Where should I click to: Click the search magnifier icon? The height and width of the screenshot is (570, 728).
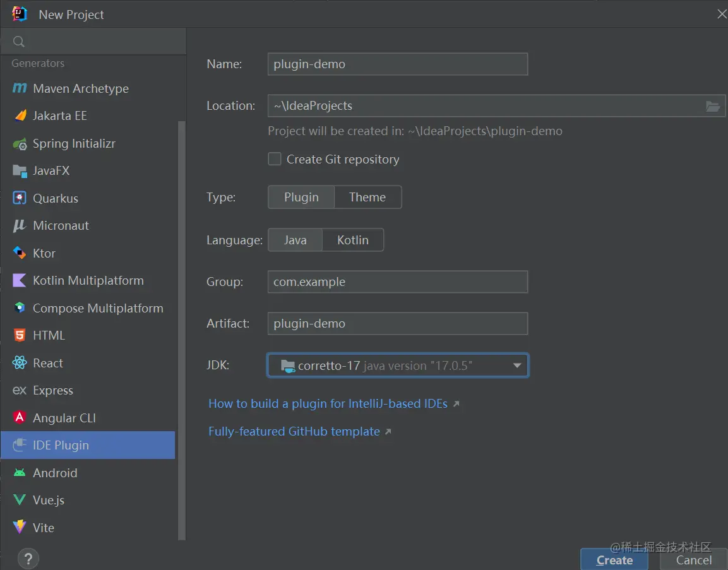point(18,42)
